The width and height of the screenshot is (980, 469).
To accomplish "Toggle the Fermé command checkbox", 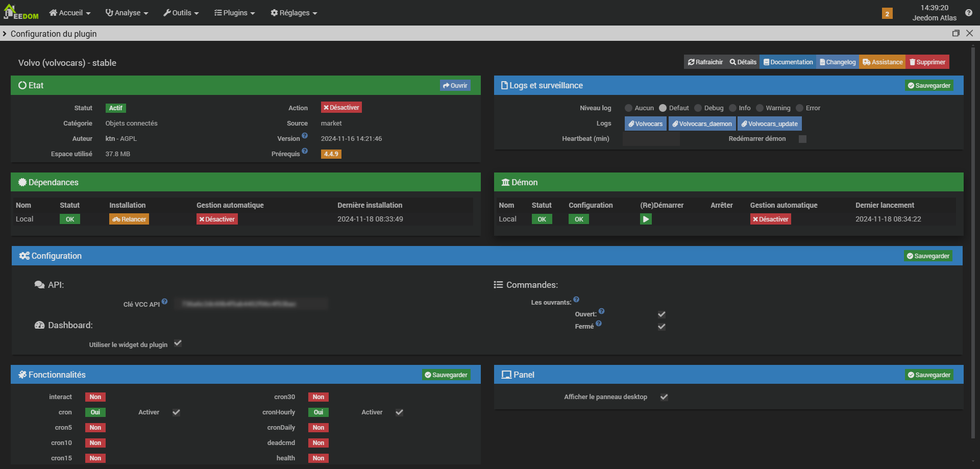I will click(661, 327).
